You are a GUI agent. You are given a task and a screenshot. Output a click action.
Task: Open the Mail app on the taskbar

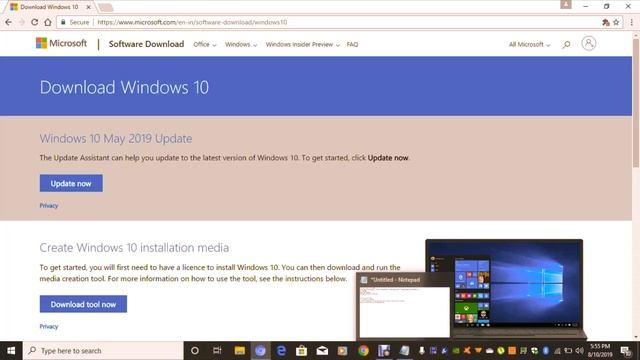coord(322,351)
